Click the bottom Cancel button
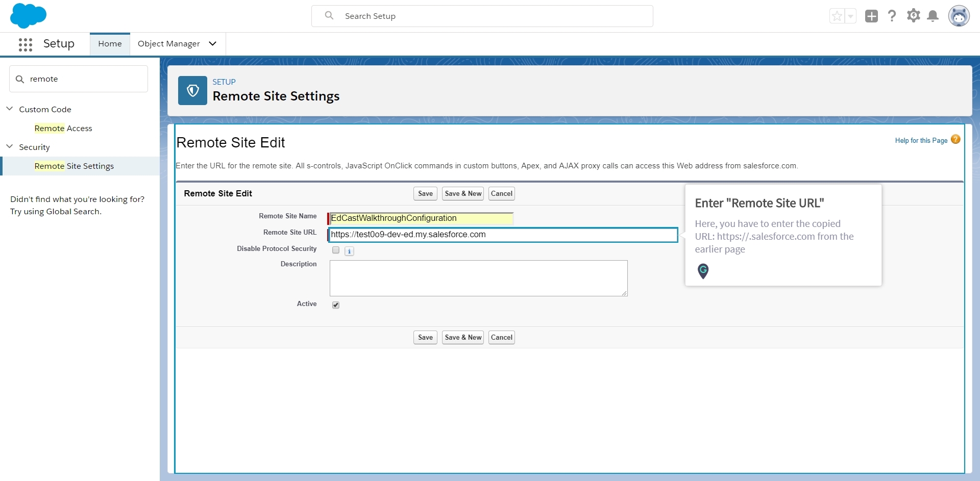Image resolution: width=980 pixels, height=481 pixels. coord(502,338)
